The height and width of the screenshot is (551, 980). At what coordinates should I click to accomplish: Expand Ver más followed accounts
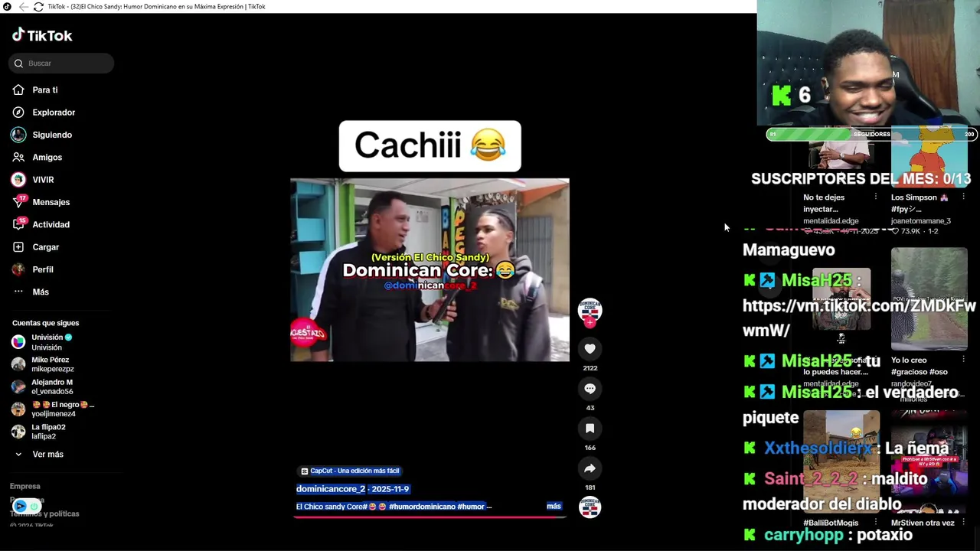pos(47,455)
